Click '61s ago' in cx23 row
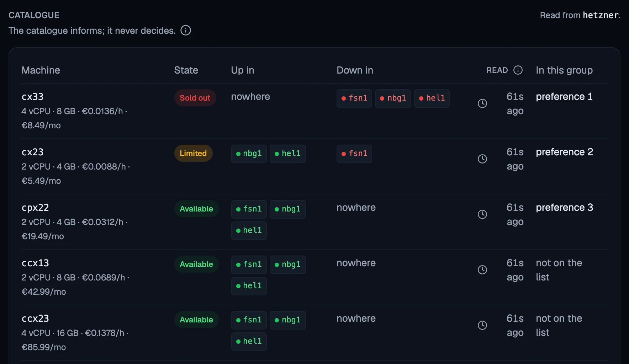Viewport: 629px width, 364px height. click(515, 159)
